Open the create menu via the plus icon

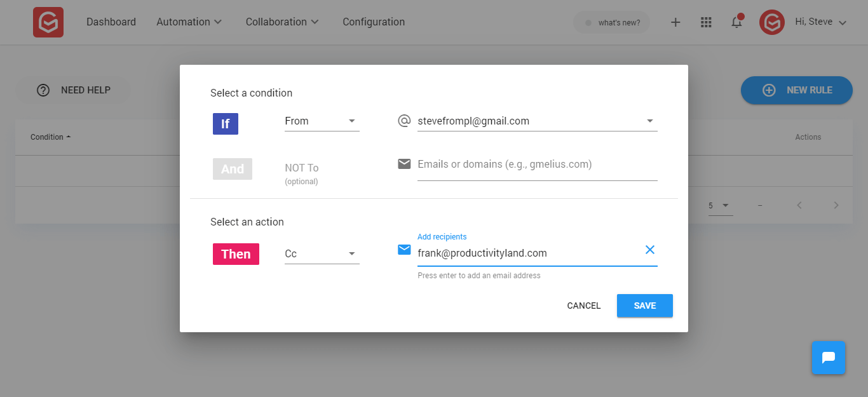pos(675,22)
